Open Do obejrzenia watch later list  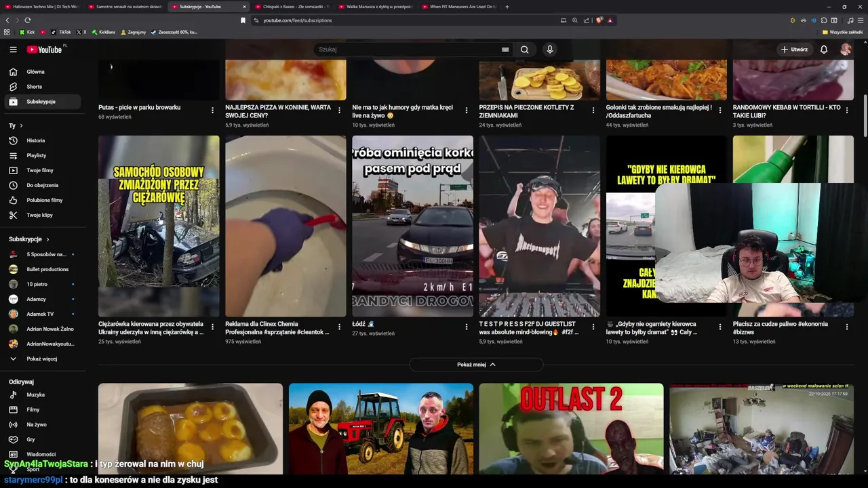pyautogui.click(x=43, y=185)
